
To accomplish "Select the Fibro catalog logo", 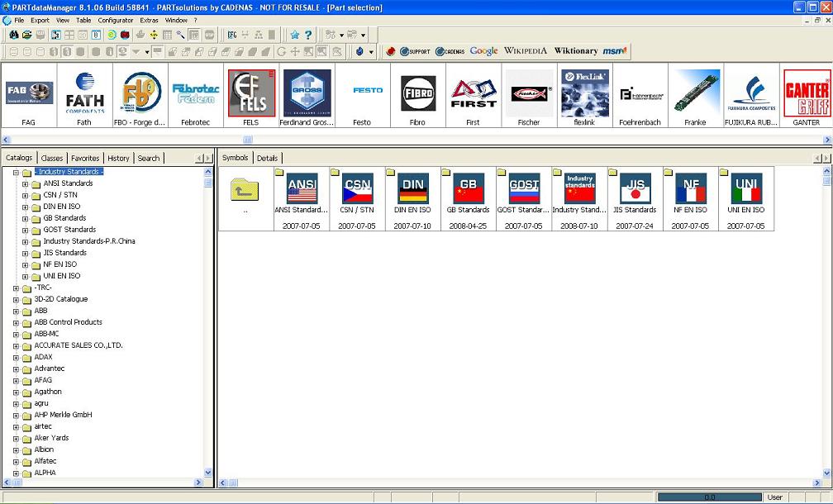I will point(418,95).
